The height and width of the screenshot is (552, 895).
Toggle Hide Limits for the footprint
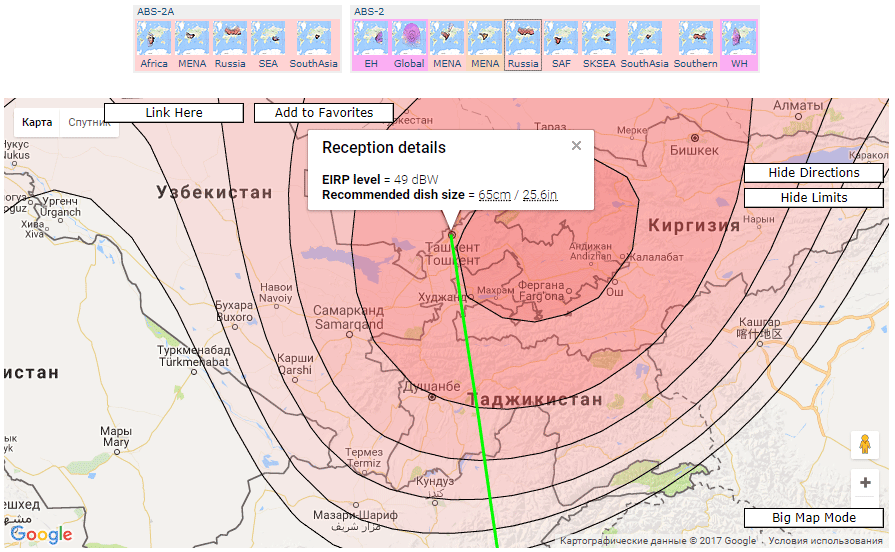tap(813, 198)
